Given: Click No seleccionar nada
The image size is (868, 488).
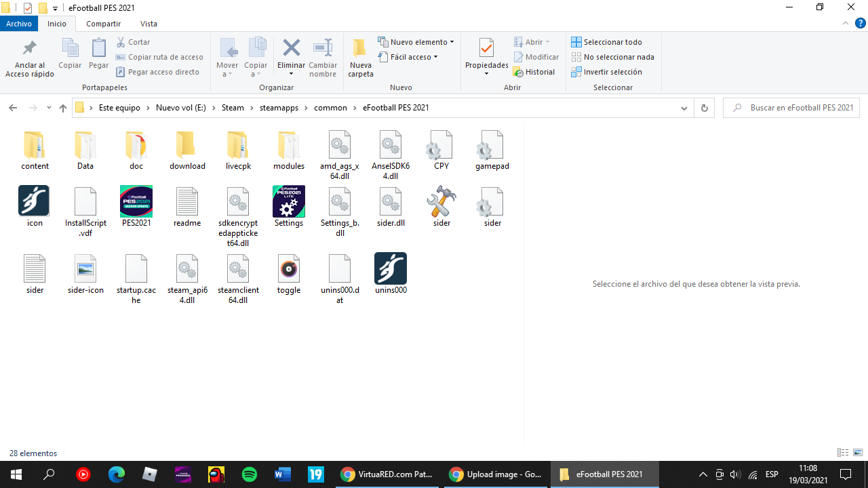Looking at the screenshot, I should pyautogui.click(x=613, y=57).
